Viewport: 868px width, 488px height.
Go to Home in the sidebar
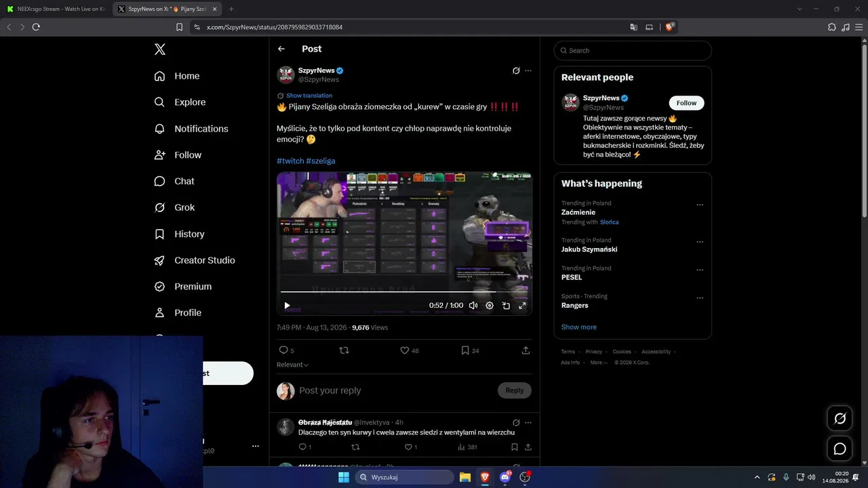[178, 76]
